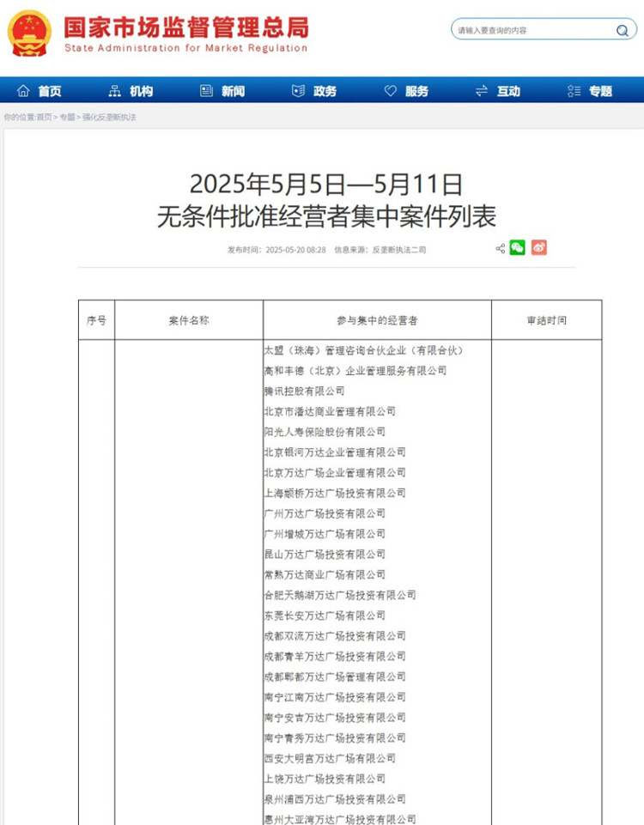Select row 高和丰德（北京）企业管理服务有限公司
Image resolution: width=644 pixels, height=825 pixels.
355,371
